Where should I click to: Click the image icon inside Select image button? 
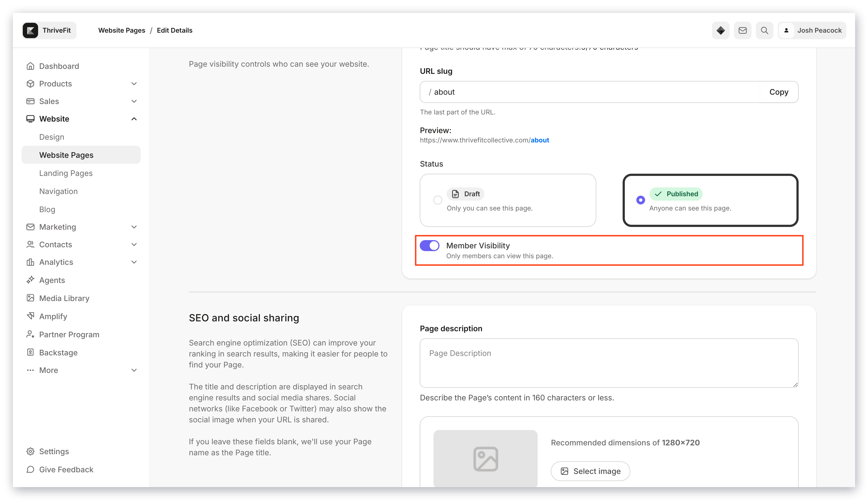click(565, 471)
